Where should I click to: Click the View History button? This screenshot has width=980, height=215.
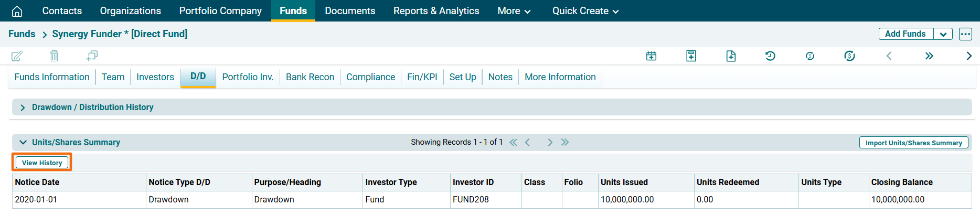pyautogui.click(x=42, y=163)
